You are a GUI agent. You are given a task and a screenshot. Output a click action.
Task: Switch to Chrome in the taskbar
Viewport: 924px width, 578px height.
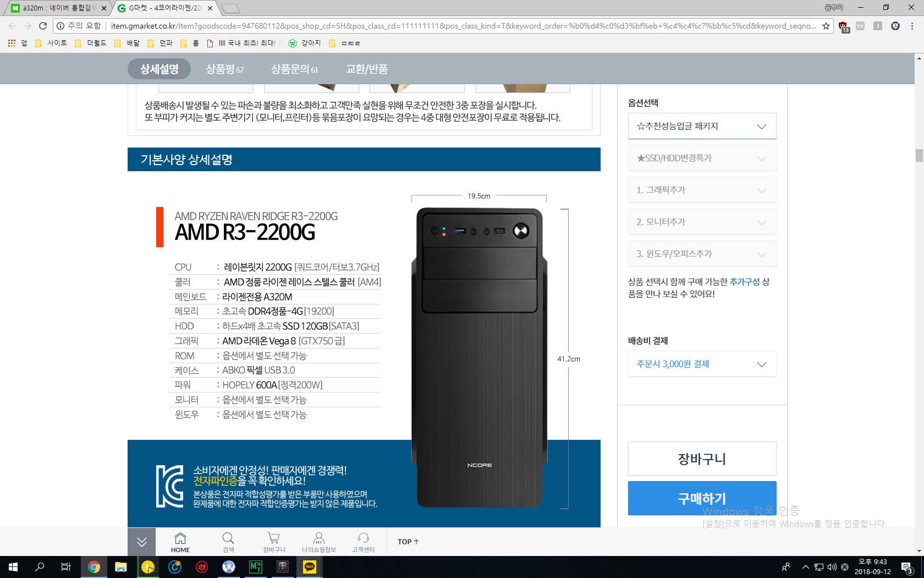[94, 567]
